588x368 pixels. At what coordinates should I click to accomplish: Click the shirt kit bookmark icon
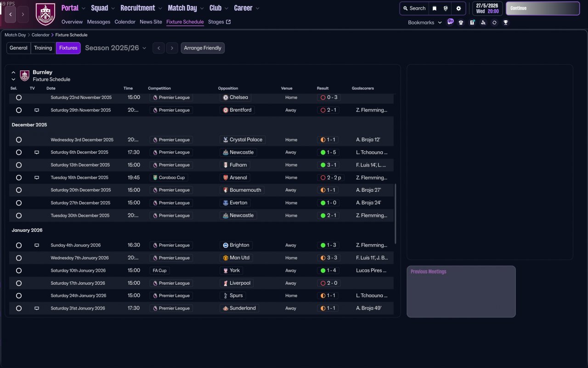461,23
